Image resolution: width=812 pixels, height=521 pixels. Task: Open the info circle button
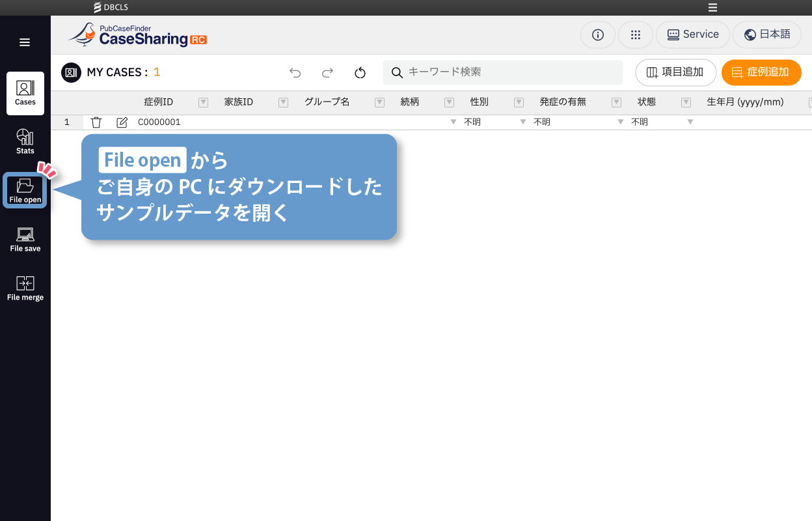597,35
